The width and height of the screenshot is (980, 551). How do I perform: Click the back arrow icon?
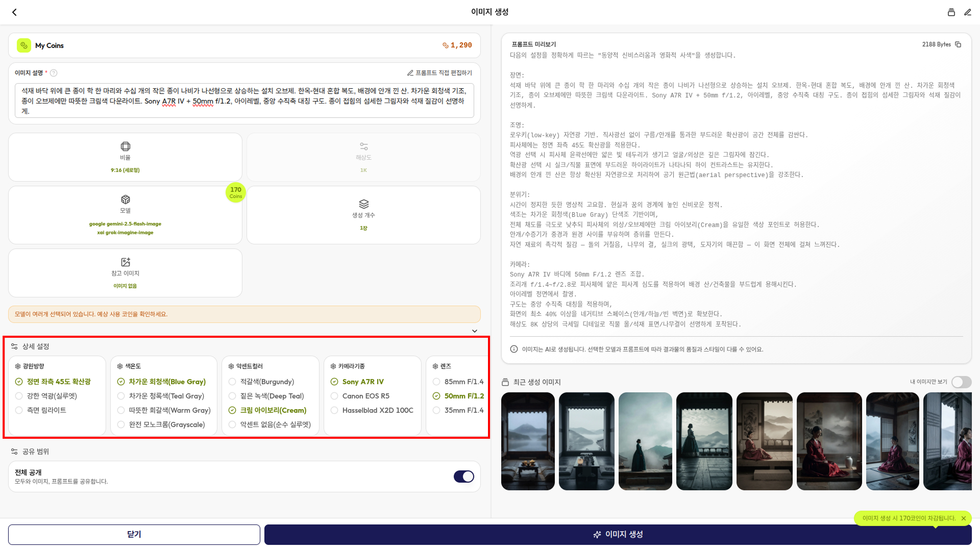coord(14,12)
